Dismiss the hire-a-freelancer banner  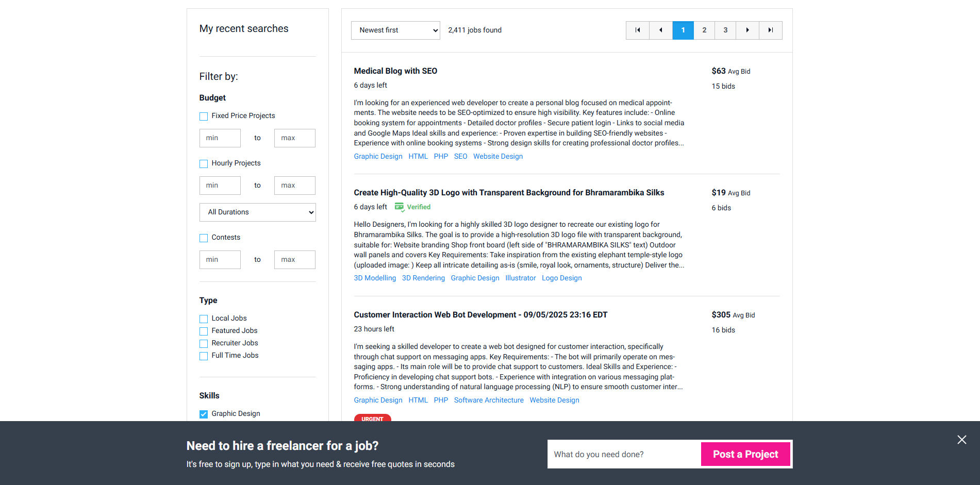point(961,440)
